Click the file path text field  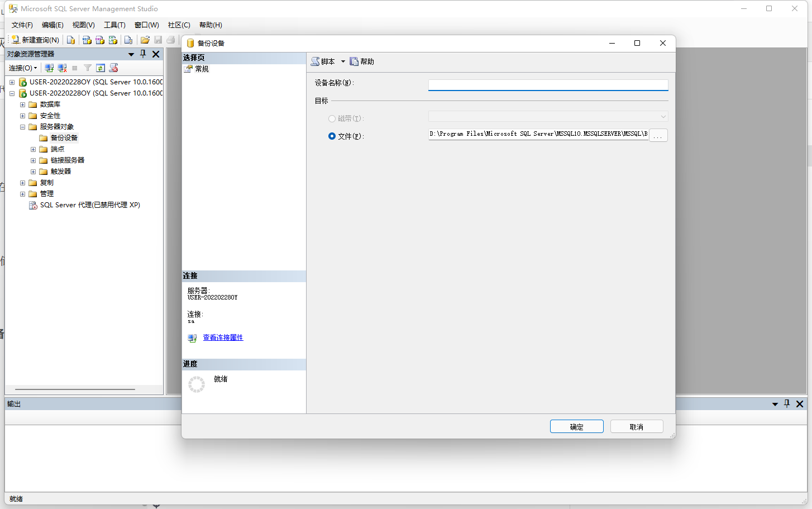538,134
